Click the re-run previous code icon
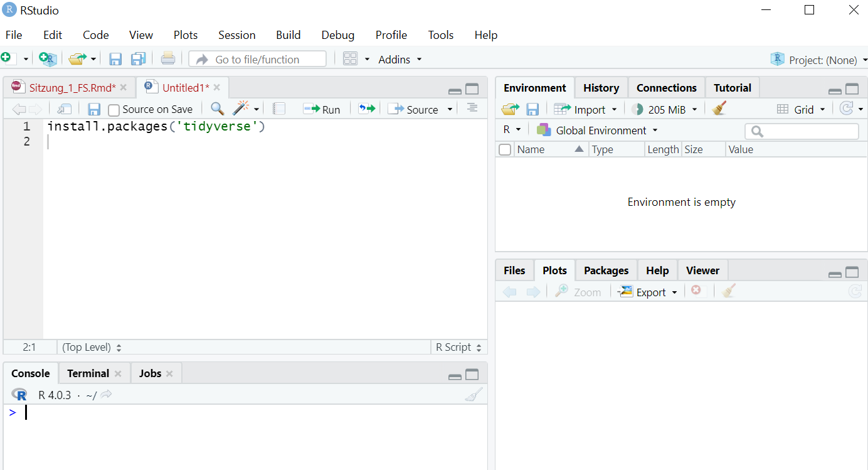 point(366,109)
